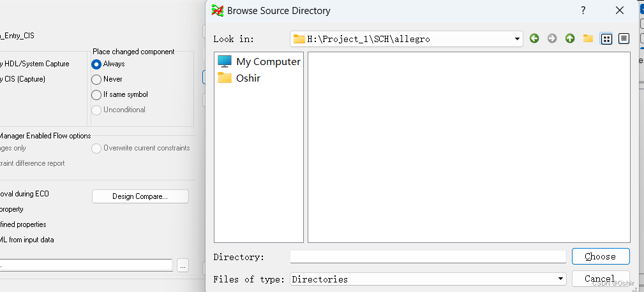Switch to List View icon
This screenshot has width=644, height=292.
(606, 38)
